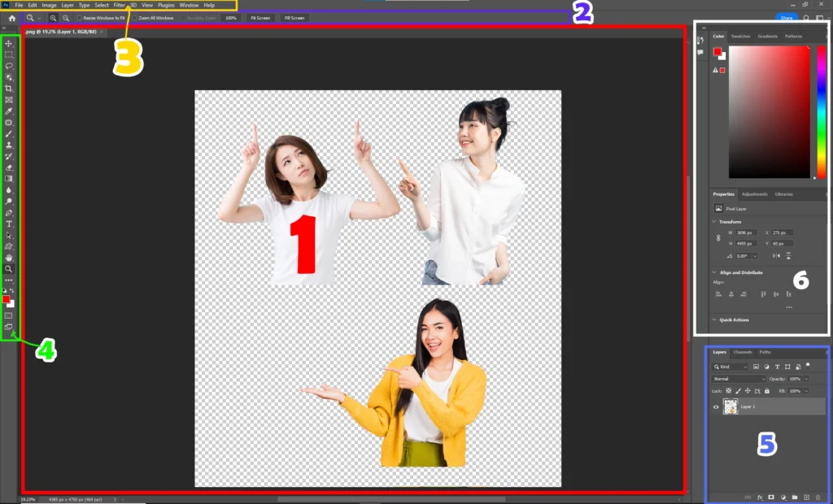Select the Dodge tool
Image resolution: width=833 pixels, height=504 pixels.
[x=8, y=202]
